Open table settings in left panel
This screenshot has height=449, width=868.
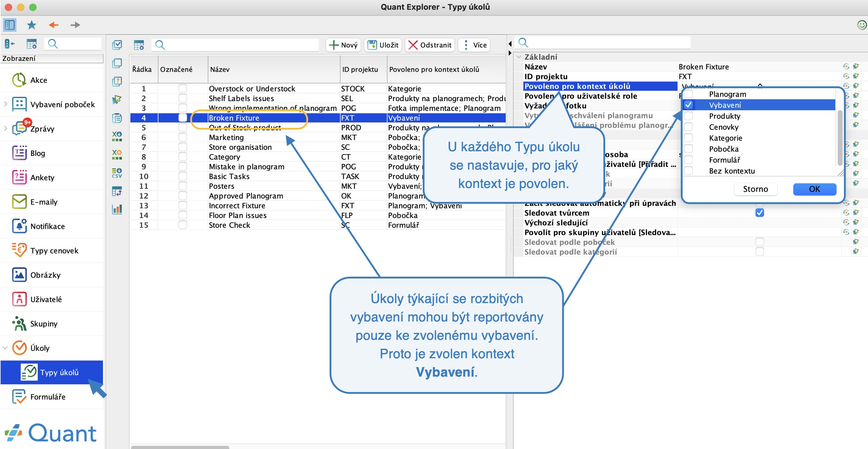pyautogui.click(x=32, y=44)
